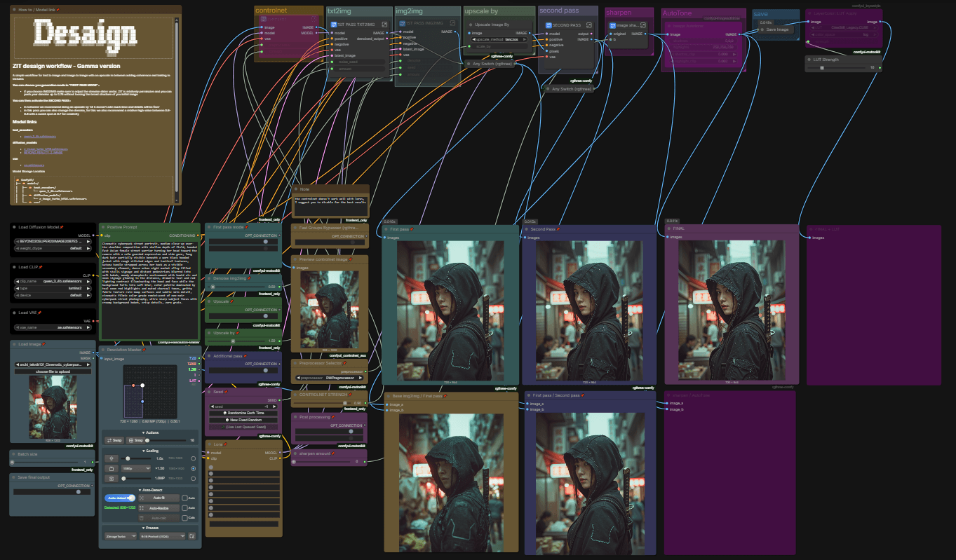Image resolution: width=956 pixels, height=560 pixels.
Task: Collapse the Actions section in Resolution Master
Action: [150, 432]
